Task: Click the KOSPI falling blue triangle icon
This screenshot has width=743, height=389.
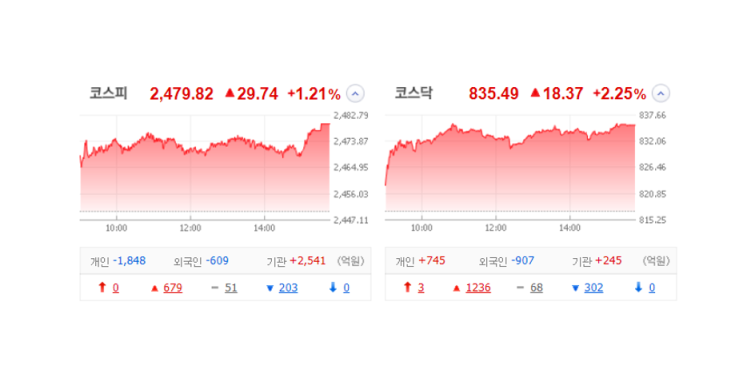Action: pos(270,288)
